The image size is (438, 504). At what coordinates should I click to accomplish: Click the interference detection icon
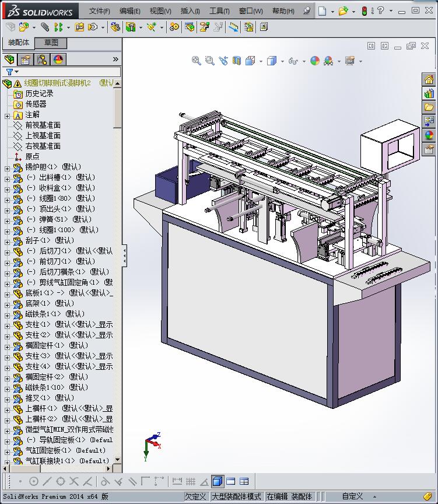click(x=234, y=27)
